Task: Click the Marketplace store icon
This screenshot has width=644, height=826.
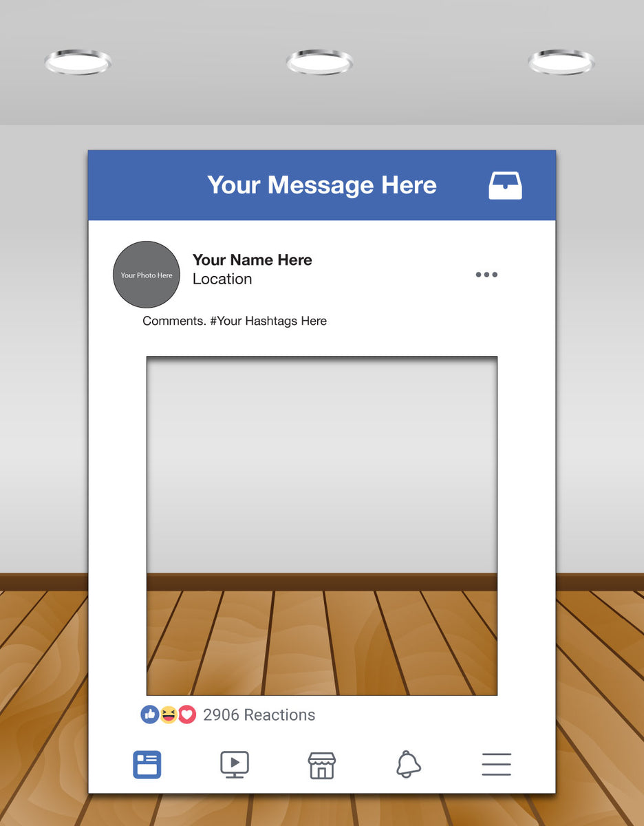Action: tap(321, 764)
